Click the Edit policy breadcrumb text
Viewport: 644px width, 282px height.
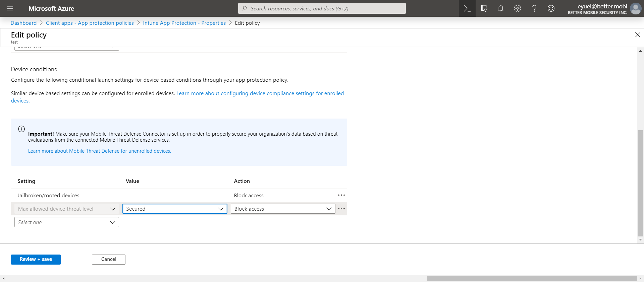[247, 23]
